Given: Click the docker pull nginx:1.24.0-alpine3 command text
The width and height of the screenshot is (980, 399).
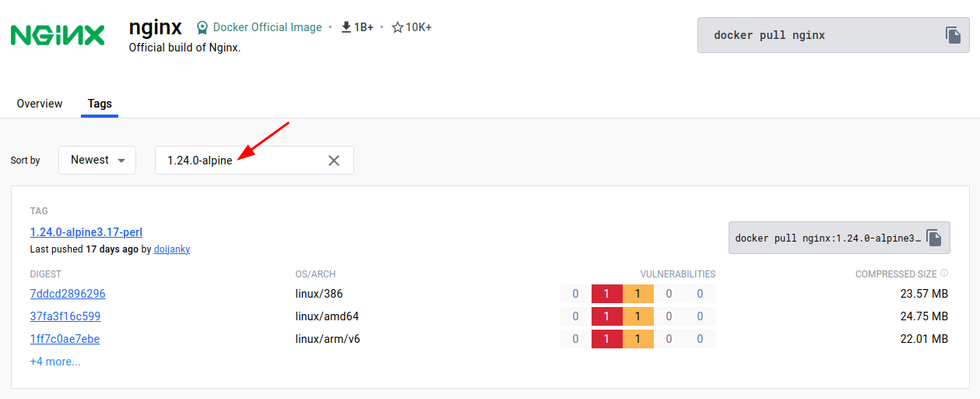Looking at the screenshot, I should [x=827, y=238].
